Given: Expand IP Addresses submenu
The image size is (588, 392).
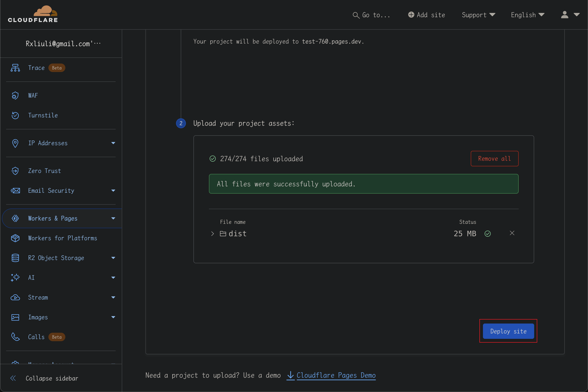Looking at the screenshot, I should [x=113, y=143].
